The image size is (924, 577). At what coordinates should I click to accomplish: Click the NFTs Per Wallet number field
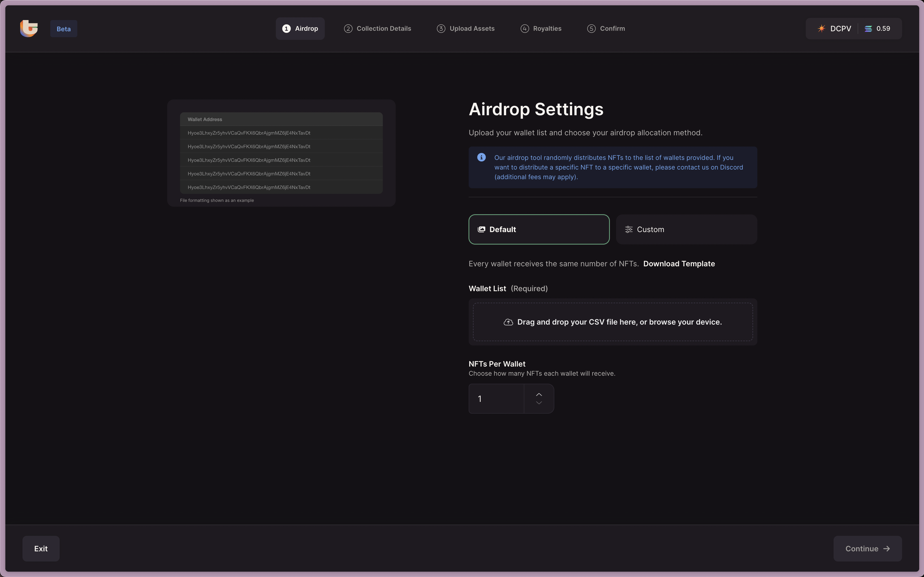[496, 399]
